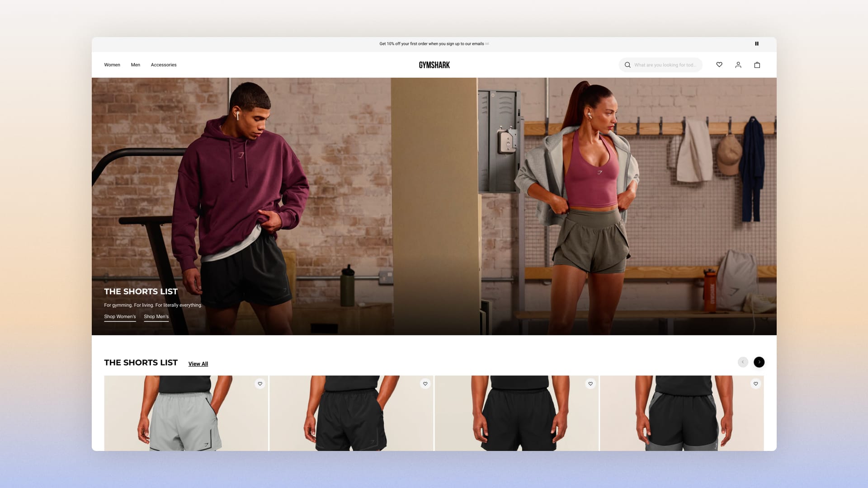
Task: Go to previous shorts carousel slide
Action: [x=743, y=362]
